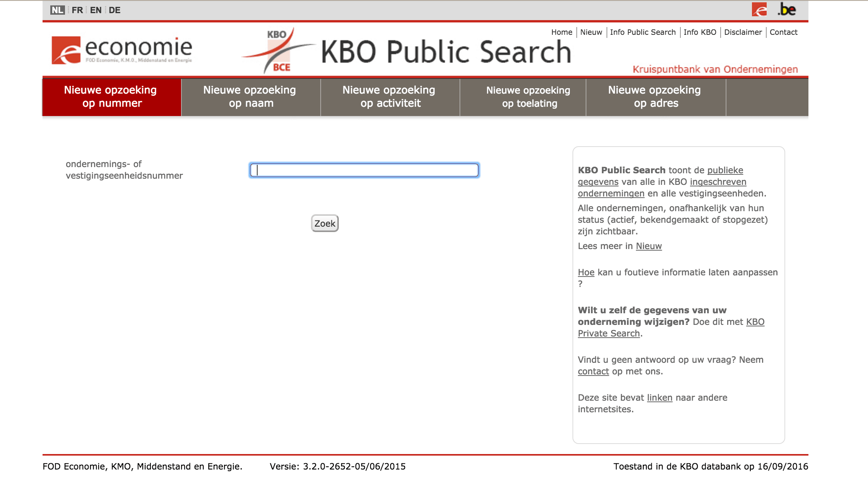Open the KBO Private Search link
This screenshot has width=868, height=502.
(x=671, y=328)
